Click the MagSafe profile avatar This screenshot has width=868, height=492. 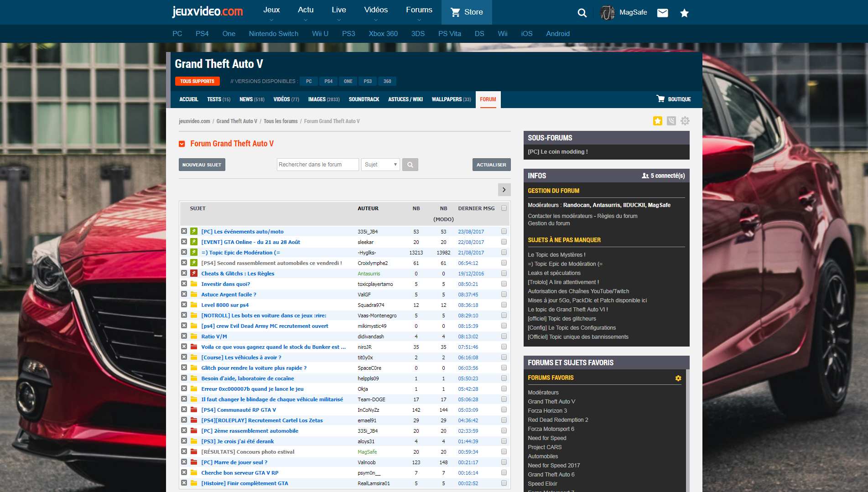point(607,13)
